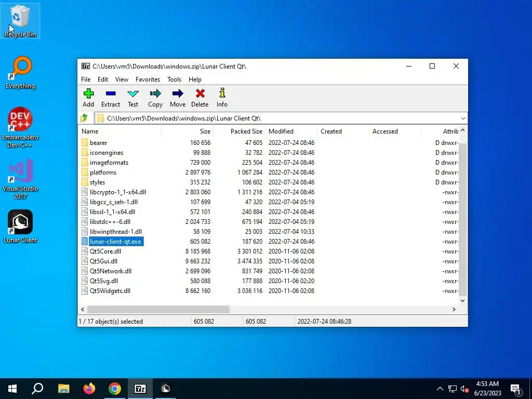
Task: Select the Embarcadero Dev-C++ desktop shortcut
Action: 20,127
